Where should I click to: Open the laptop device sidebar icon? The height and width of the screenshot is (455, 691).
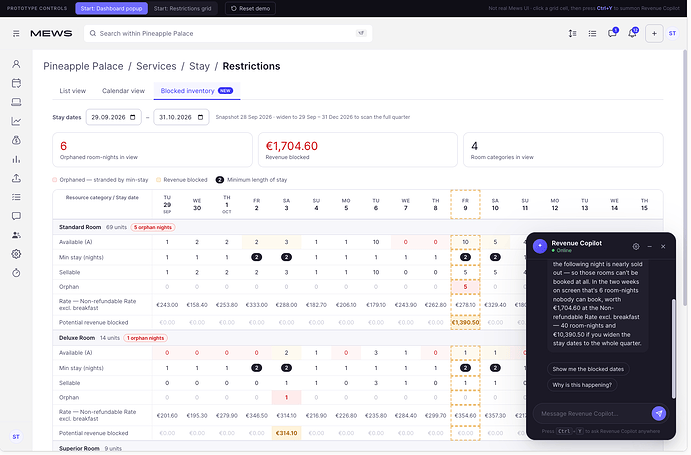click(x=16, y=102)
